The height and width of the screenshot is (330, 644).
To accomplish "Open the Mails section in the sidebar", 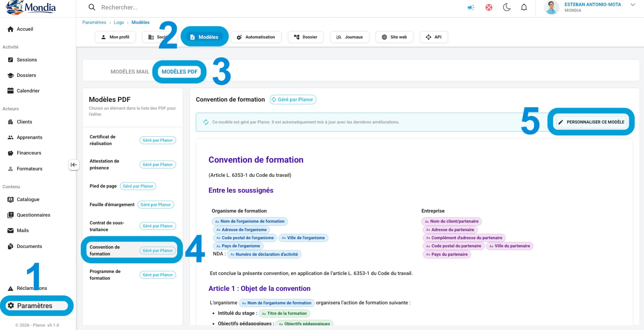I will tap(23, 230).
